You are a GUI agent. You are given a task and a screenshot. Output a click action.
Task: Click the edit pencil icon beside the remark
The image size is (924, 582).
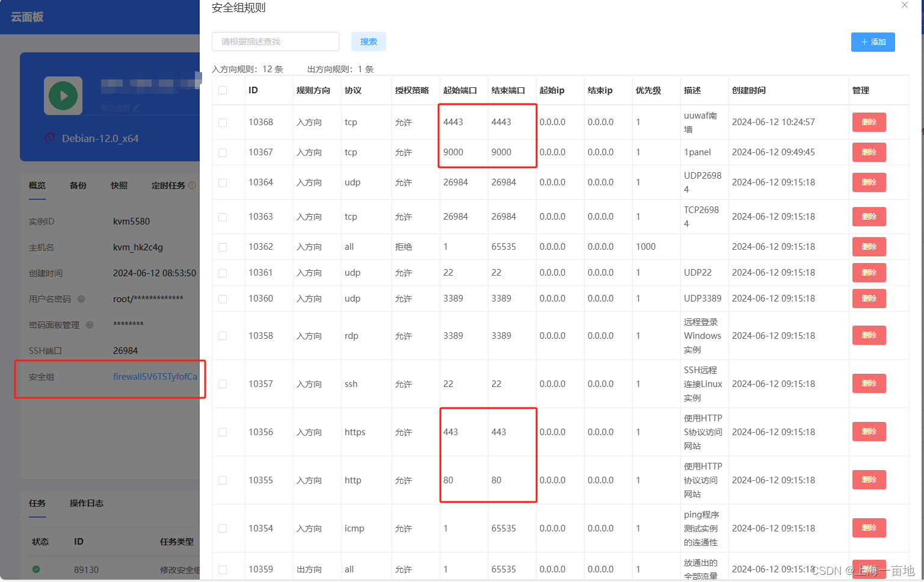click(137, 108)
